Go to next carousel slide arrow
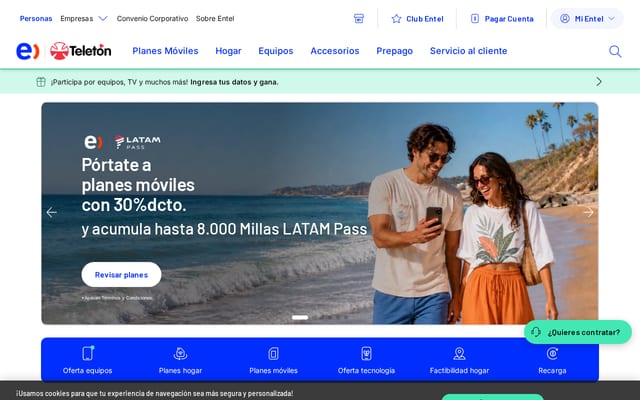 click(x=588, y=212)
